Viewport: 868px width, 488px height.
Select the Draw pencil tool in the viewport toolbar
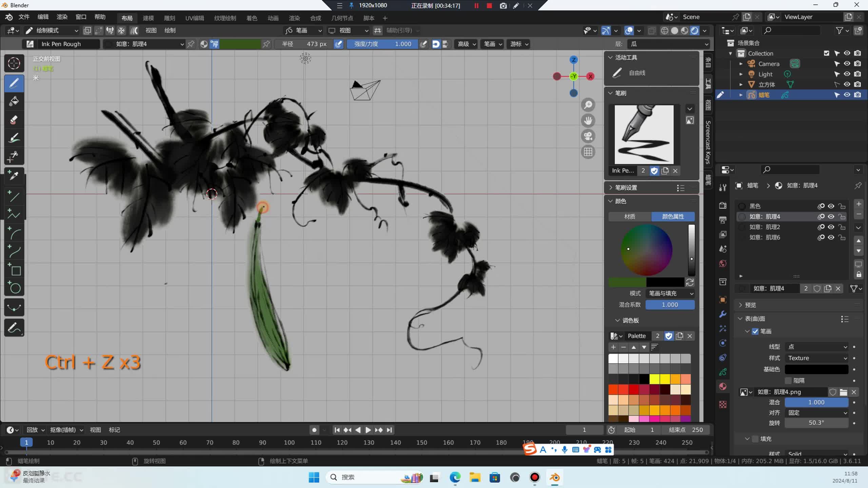[x=14, y=83]
